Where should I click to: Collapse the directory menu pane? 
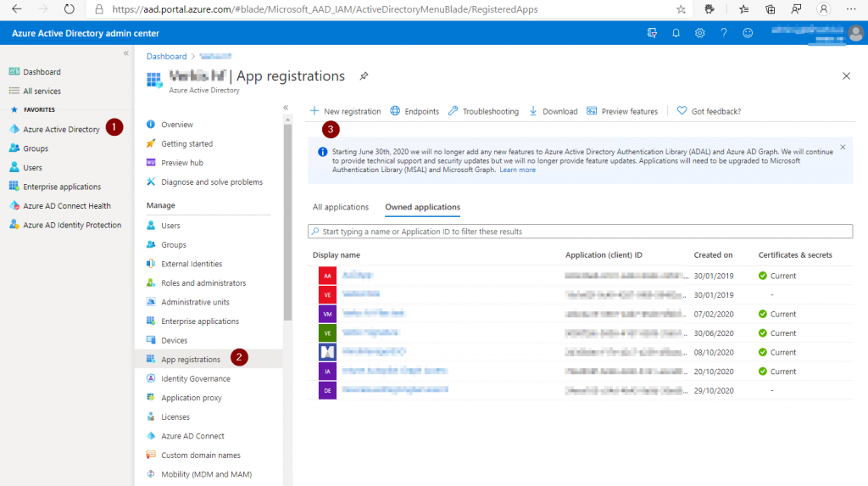(x=286, y=108)
